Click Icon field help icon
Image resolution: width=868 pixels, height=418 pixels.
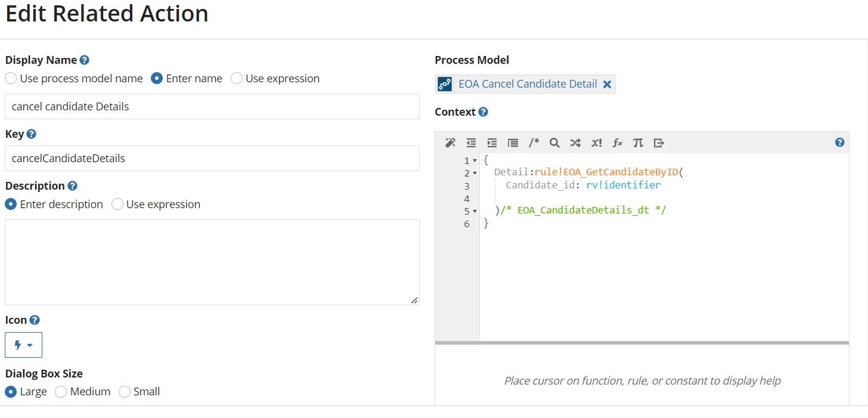coord(35,320)
